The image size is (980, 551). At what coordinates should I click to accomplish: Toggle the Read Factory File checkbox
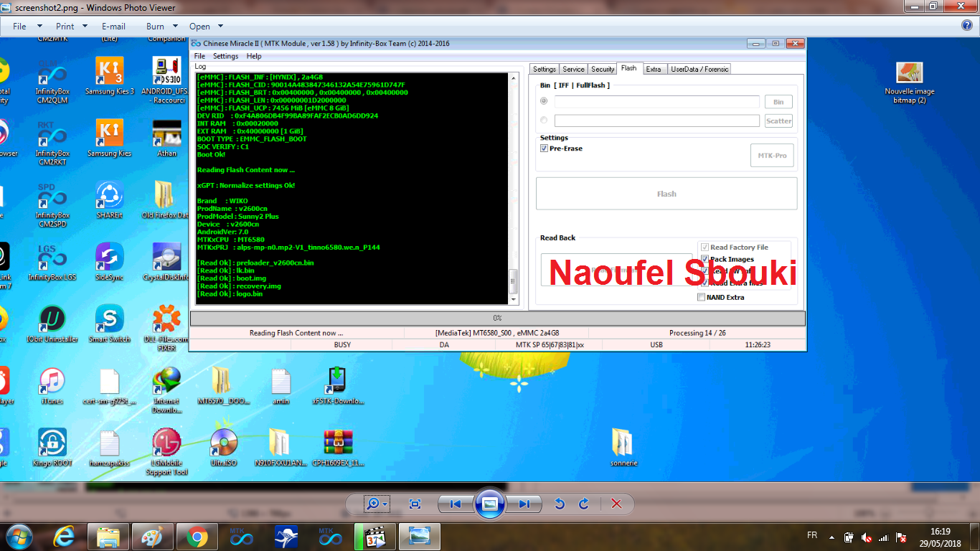coord(705,247)
